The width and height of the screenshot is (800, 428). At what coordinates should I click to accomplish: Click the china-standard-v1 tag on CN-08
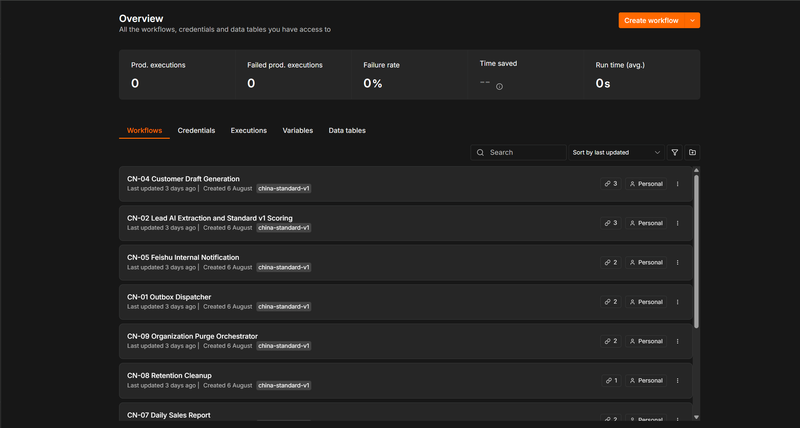pos(284,386)
